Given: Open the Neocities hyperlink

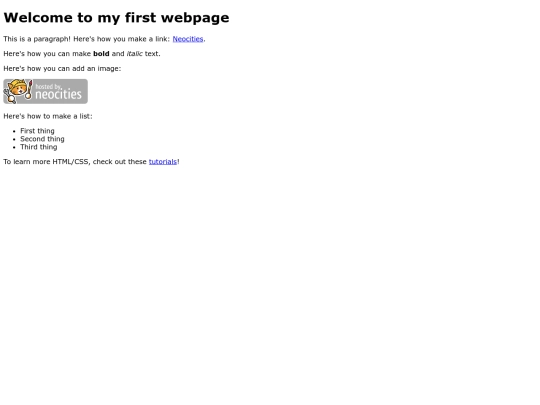Looking at the screenshot, I should pos(188,39).
